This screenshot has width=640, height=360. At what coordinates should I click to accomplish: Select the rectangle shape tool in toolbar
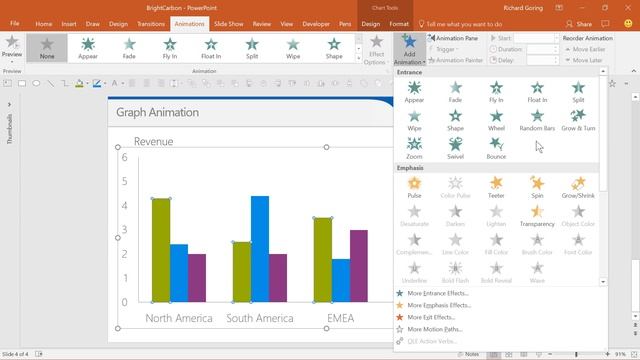(x=22, y=84)
